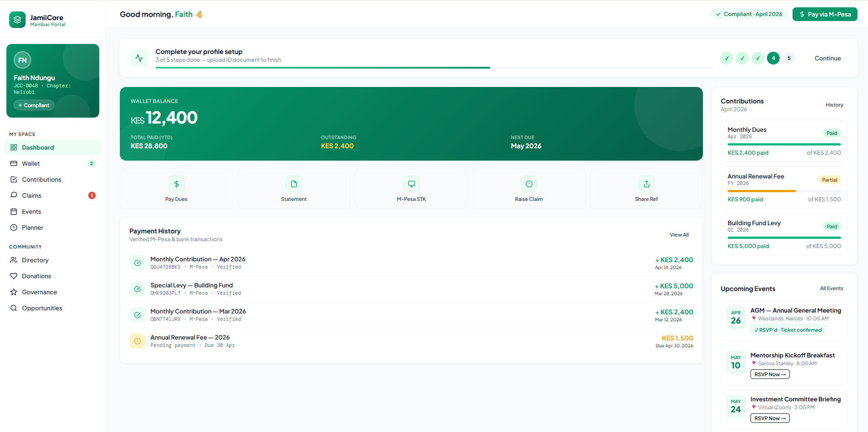Select profile setup step 4
Image resolution: width=868 pixels, height=432 pixels.
773,58
